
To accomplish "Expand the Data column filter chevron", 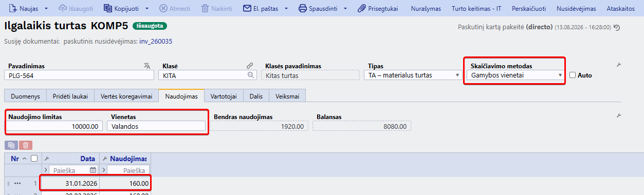I will pyautogui.click(x=45, y=170).
